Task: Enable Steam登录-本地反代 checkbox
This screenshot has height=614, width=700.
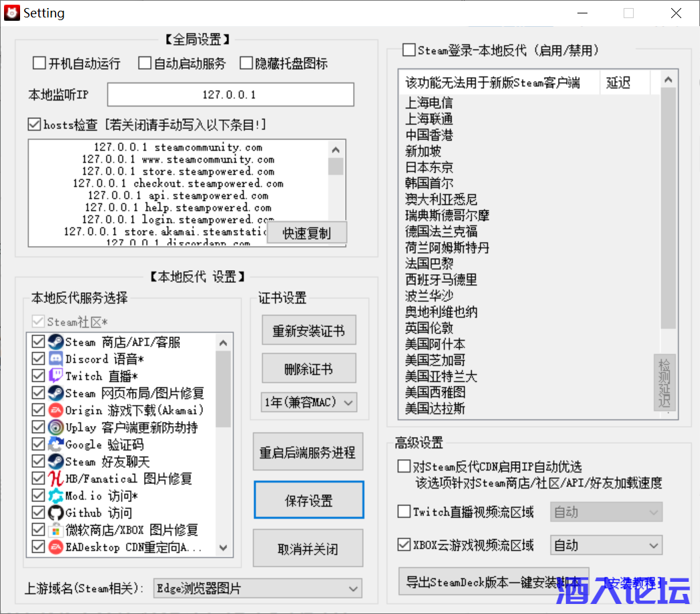Action: coord(409,50)
